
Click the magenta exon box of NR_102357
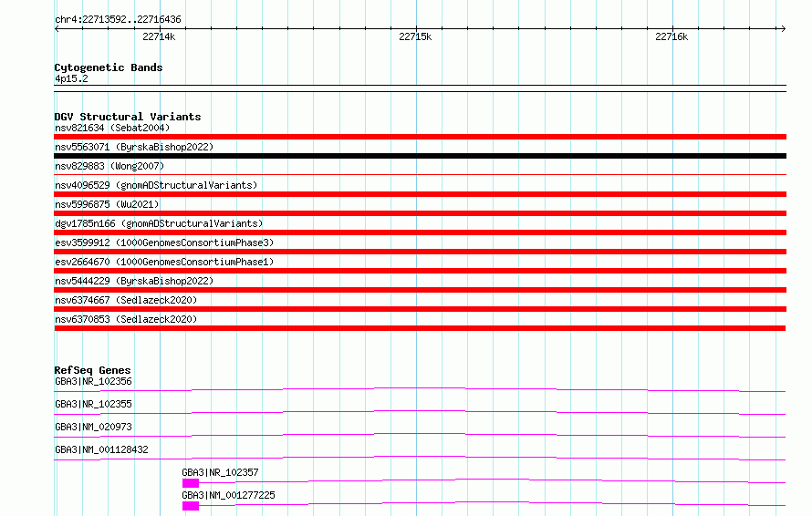191,483
